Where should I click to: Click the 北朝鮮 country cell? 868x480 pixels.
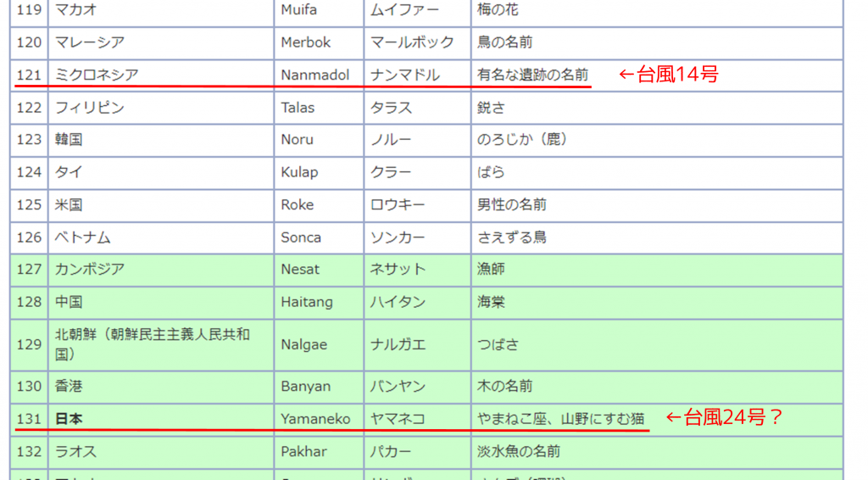(153, 344)
